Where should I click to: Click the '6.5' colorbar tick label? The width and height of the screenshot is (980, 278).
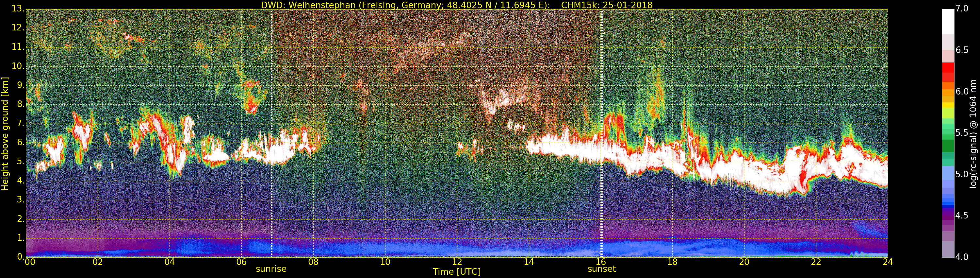pos(962,50)
